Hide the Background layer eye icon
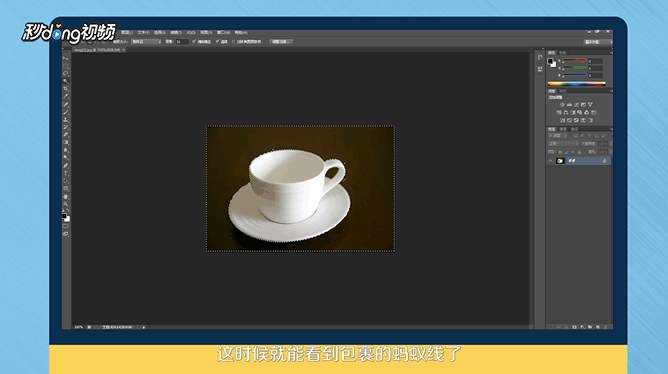 (550, 161)
